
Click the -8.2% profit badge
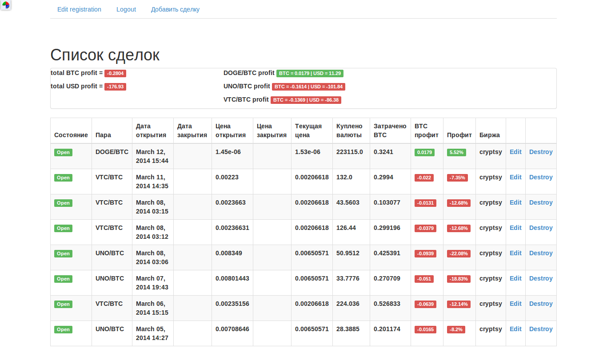coord(456,329)
